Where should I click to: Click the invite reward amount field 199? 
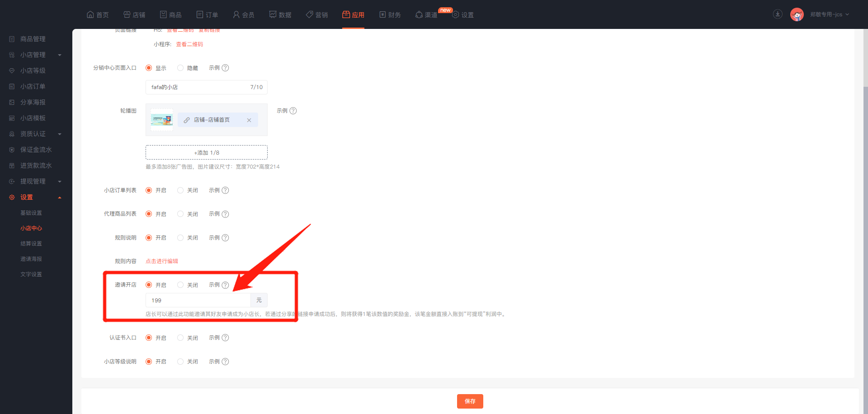pos(198,300)
